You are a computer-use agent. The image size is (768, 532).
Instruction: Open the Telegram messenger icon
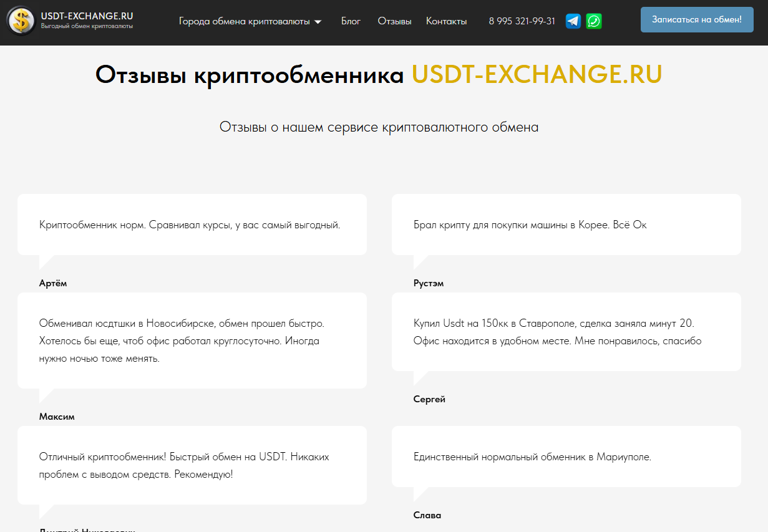coord(573,21)
